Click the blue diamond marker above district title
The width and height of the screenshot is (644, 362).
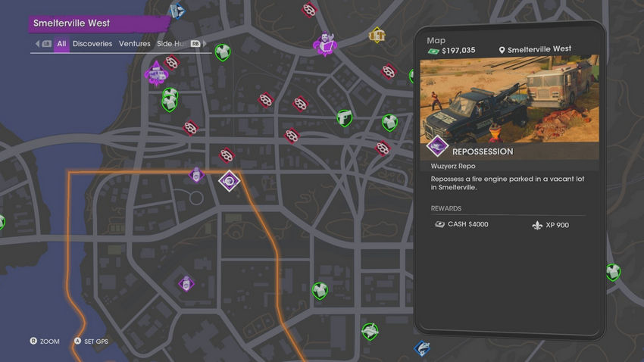177,11
